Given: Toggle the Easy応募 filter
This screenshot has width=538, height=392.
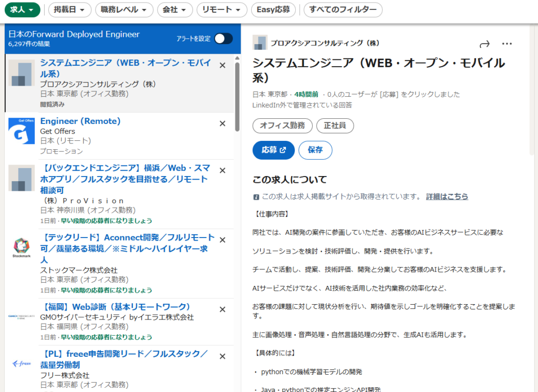Looking at the screenshot, I should pos(273,10).
